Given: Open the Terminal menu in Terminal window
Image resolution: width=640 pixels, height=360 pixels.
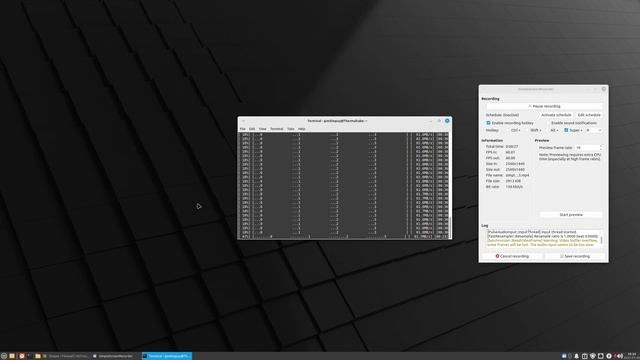Looking at the screenshot, I should (276, 129).
